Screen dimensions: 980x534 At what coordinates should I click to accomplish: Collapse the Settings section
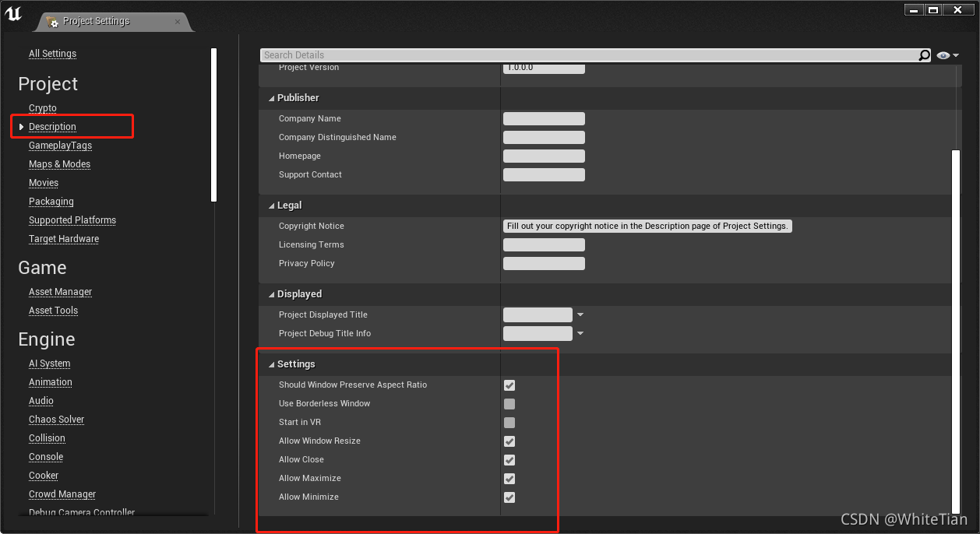271,364
